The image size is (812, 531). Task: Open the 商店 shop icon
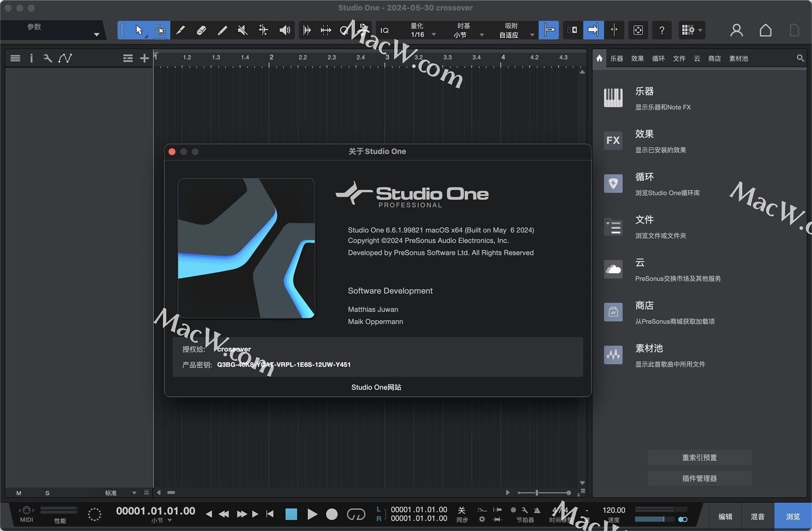click(x=613, y=312)
